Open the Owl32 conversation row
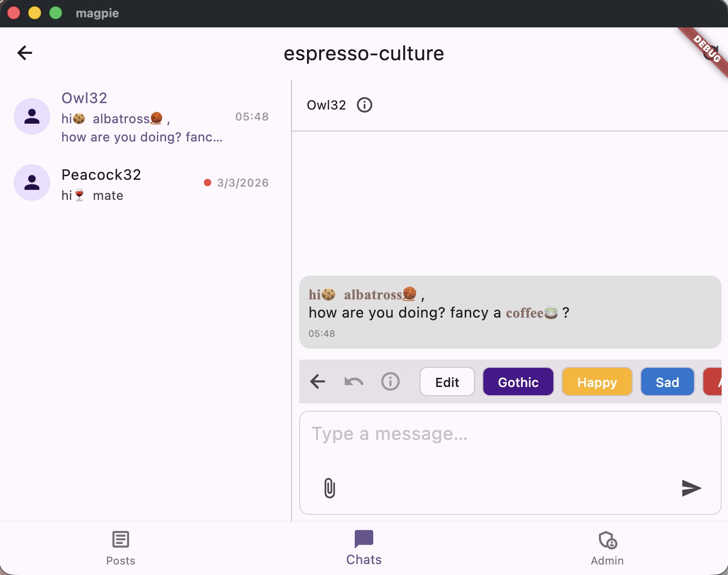 146,117
